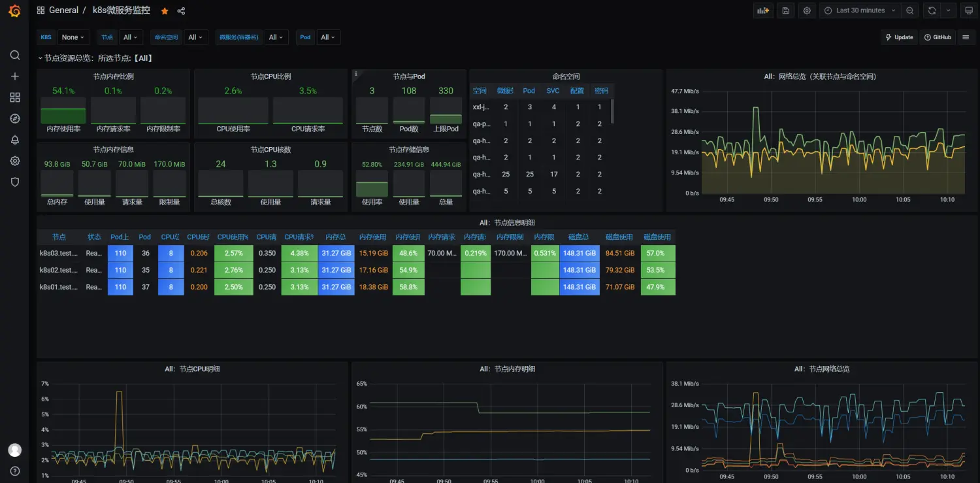Click the Save dashboard icon
The width and height of the screenshot is (980, 483).
(x=785, y=10)
